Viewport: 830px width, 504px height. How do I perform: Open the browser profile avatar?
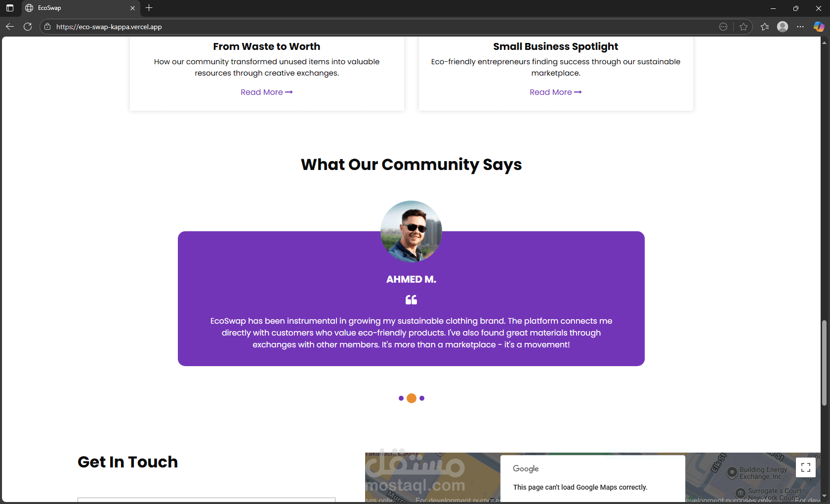[783, 27]
